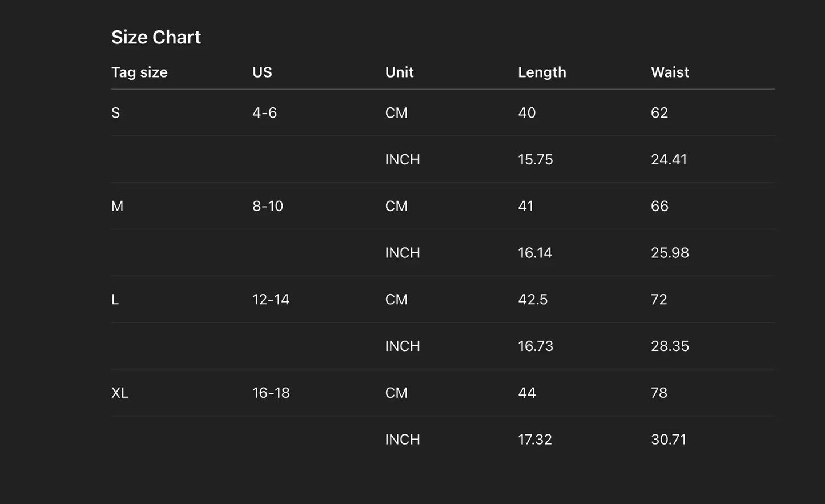Click the S tag size cell

(x=116, y=113)
